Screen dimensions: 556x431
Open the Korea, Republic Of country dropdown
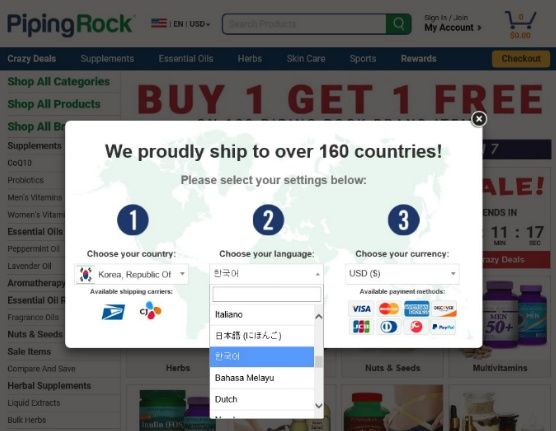132,274
